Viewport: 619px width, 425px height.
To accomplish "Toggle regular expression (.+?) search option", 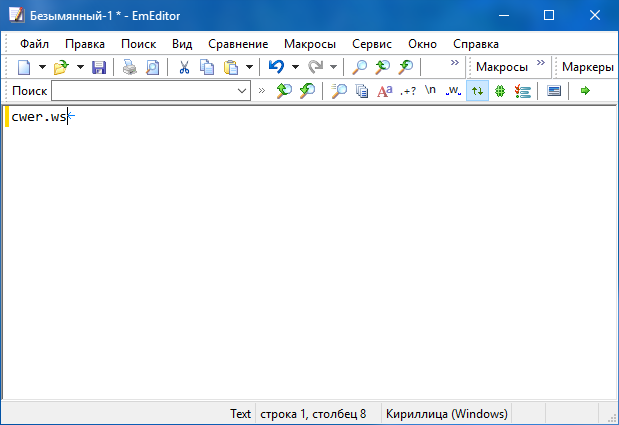I will (x=408, y=91).
